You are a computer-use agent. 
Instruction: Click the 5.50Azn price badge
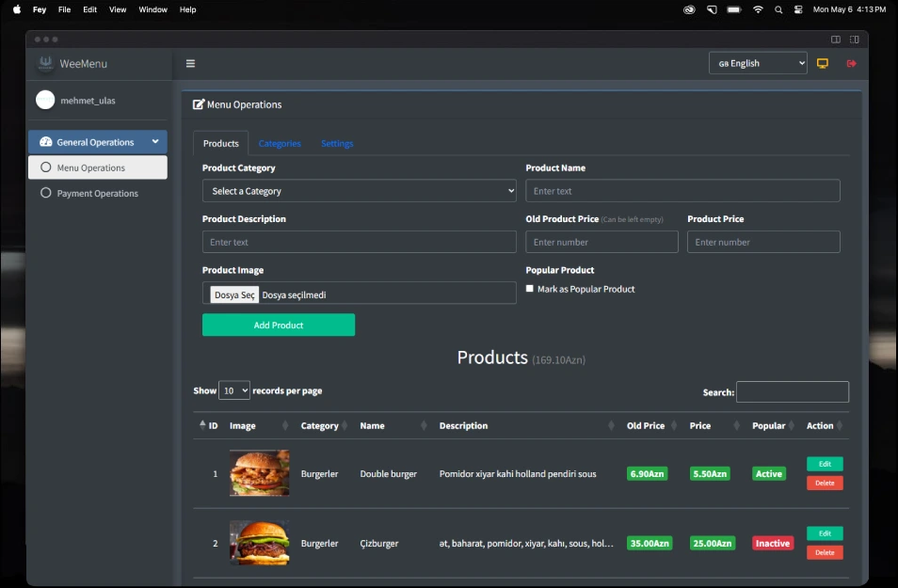(x=710, y=473)
